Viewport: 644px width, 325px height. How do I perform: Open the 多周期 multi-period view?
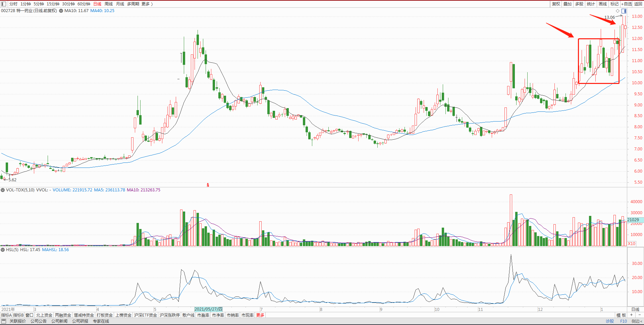(133, 4)
